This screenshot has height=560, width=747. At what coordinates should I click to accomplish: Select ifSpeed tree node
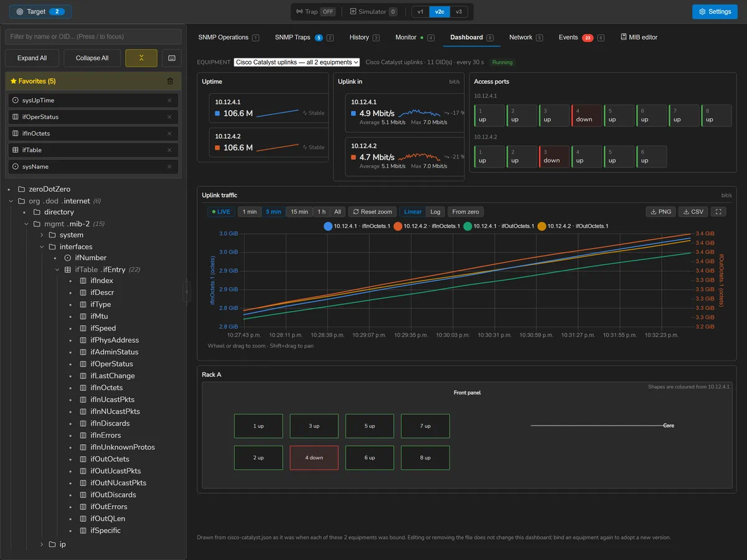pyautogui.click(x=103, y=329)
